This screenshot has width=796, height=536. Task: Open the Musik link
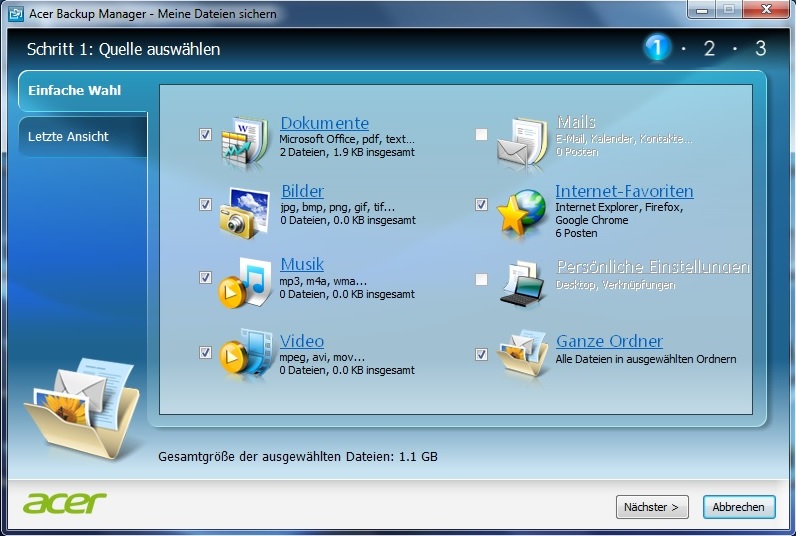(x=302, y=264)
